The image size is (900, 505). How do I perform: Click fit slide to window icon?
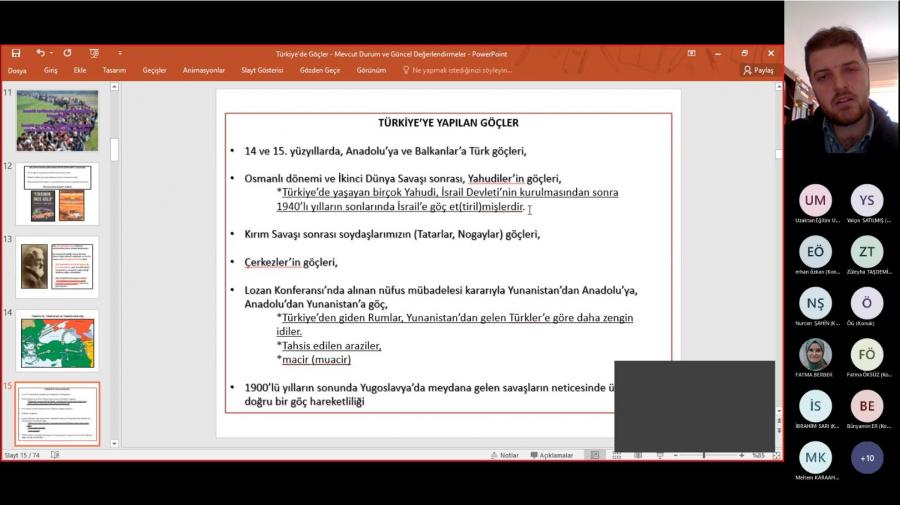tap(777, 455)
